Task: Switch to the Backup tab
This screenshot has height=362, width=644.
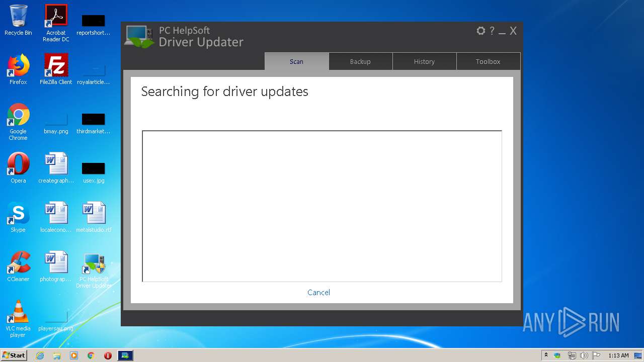Action: (360, 61)
